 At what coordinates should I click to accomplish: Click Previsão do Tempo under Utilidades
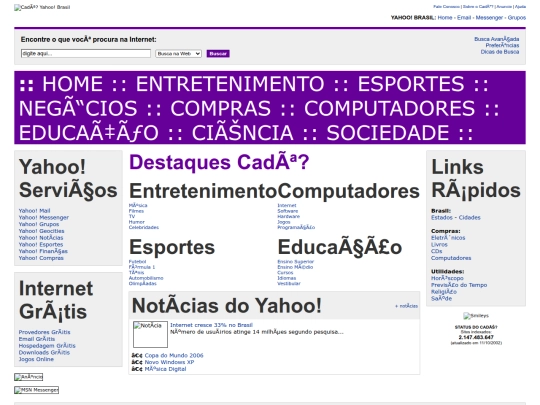(459, 285)
